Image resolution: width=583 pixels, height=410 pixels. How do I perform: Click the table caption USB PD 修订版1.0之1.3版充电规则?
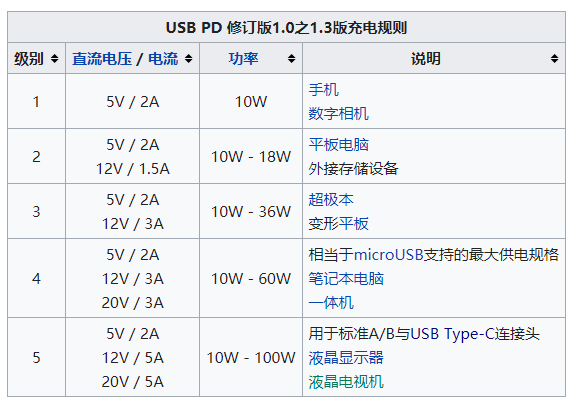tap(286, 28)
